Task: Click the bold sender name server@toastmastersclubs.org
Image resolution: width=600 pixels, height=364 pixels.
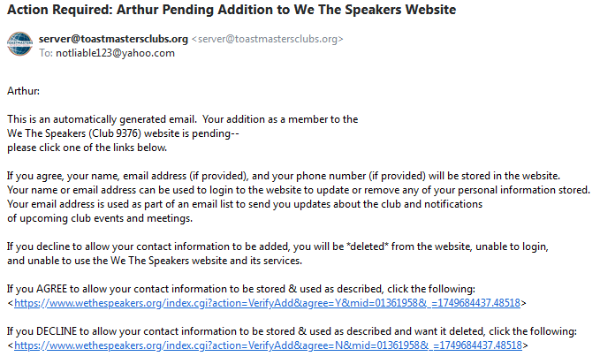Action: [113, 39]
